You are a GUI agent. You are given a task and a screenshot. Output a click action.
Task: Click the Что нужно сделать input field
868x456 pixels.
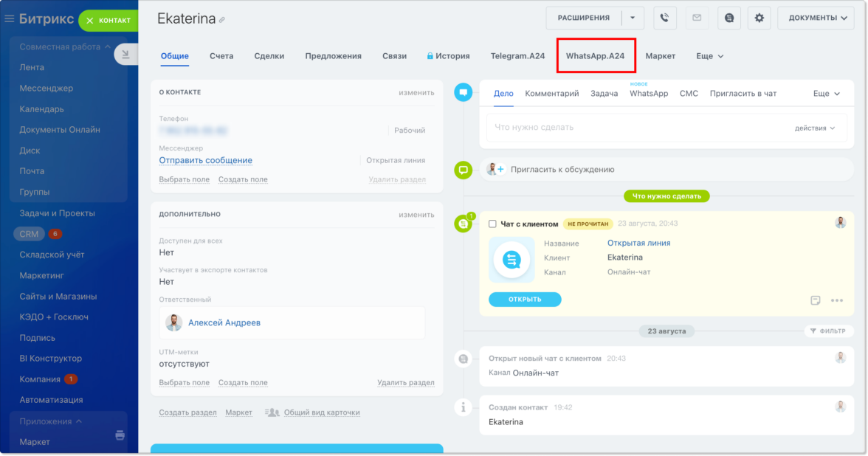[635, 128]
